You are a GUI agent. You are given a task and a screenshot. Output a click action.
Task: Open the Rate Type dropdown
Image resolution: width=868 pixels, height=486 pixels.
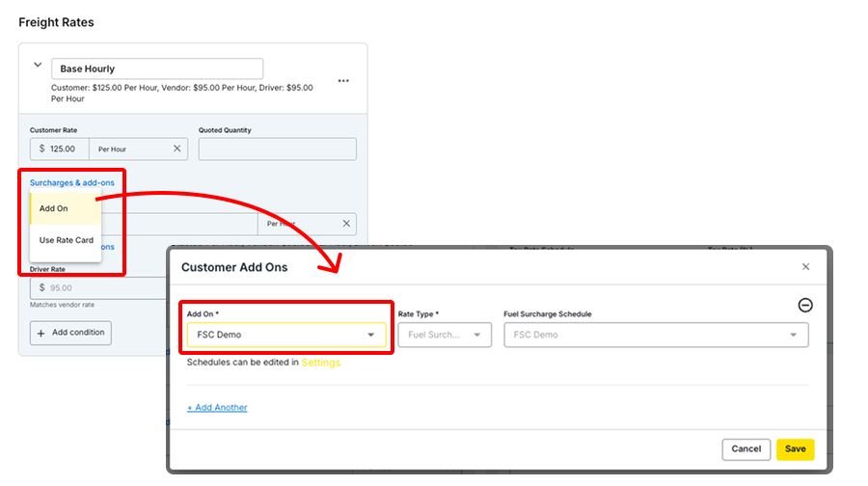coord(445,335)
